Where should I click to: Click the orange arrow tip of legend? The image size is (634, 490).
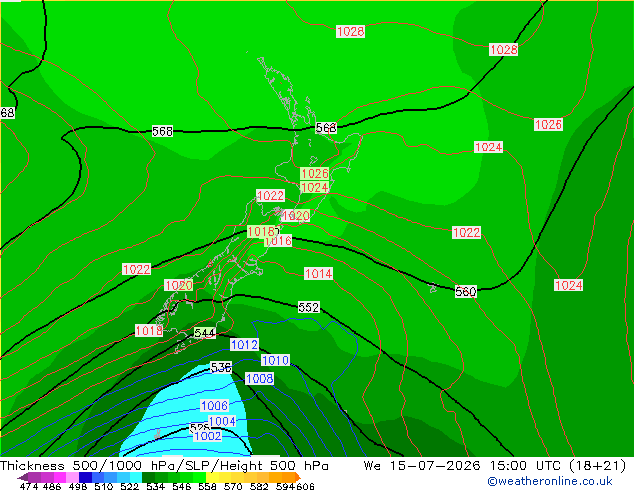point(298,477)
